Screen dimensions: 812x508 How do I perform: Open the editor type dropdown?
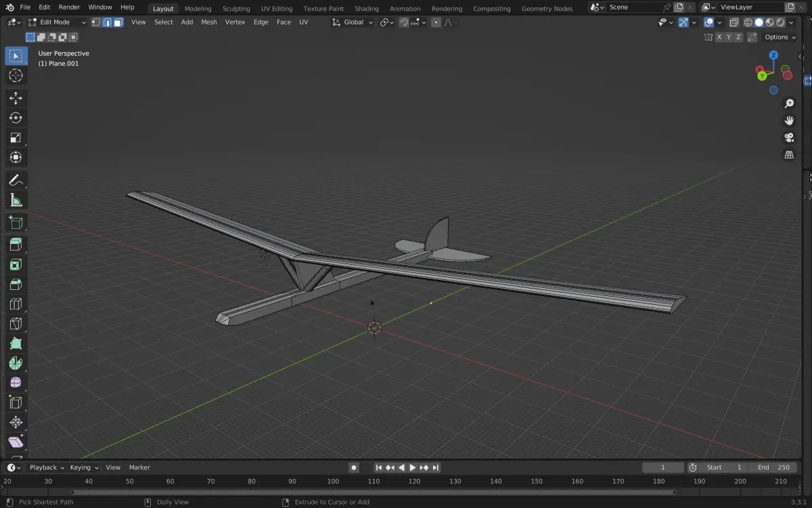pyautogui.click(x=14, y=22)
